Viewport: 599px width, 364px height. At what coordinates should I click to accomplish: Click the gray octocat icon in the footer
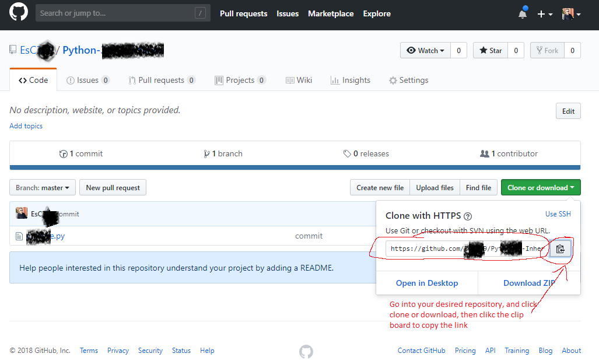tap(306, 352)
